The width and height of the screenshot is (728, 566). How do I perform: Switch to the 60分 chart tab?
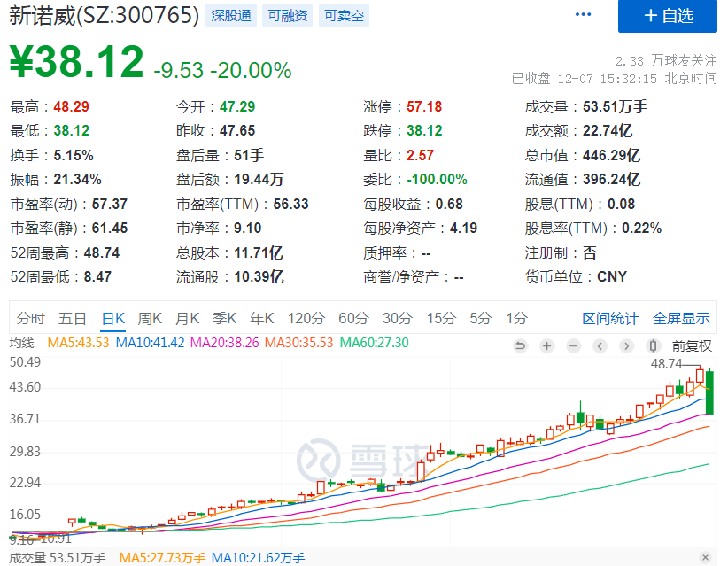(353, 319)
